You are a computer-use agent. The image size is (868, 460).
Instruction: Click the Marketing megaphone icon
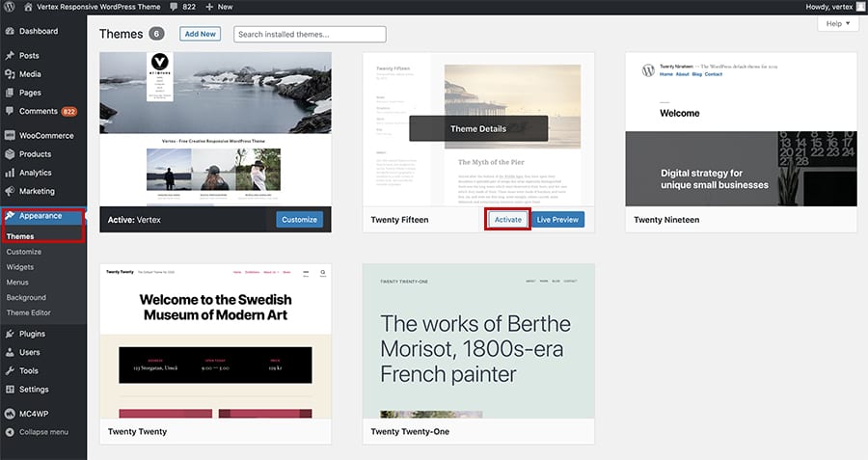[10, 191]
